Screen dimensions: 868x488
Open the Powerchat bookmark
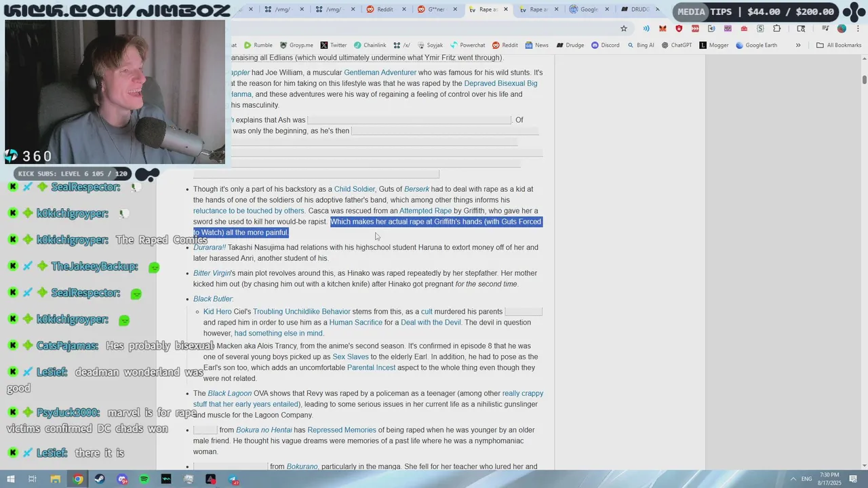click(467, 45)
